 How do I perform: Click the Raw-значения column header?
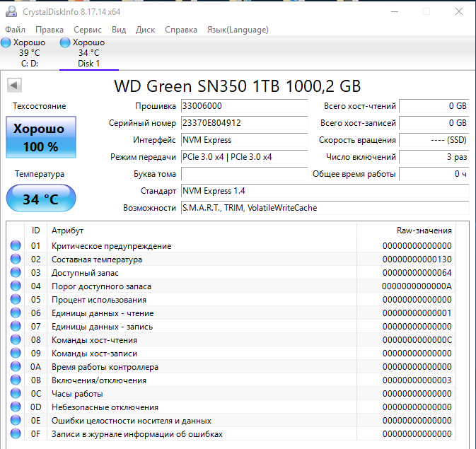point(407,231)
